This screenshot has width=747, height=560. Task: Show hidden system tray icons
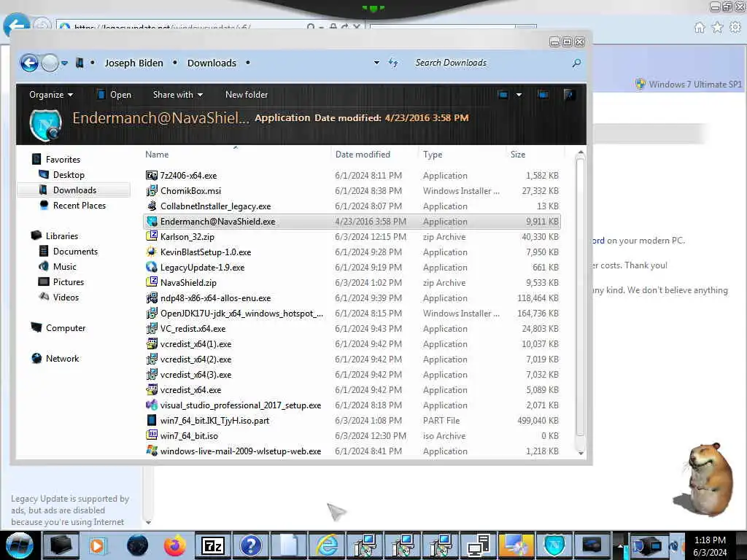[620, 545]
